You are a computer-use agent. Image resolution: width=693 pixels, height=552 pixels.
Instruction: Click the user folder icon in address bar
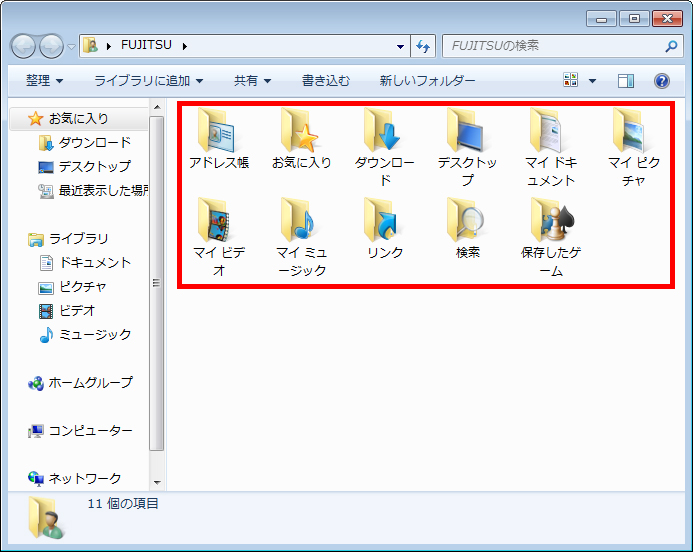(x=91, y=46)
